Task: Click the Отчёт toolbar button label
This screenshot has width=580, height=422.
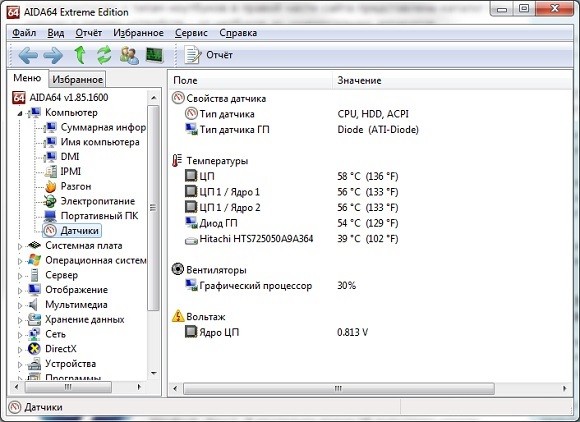Action: coord(219,55)
